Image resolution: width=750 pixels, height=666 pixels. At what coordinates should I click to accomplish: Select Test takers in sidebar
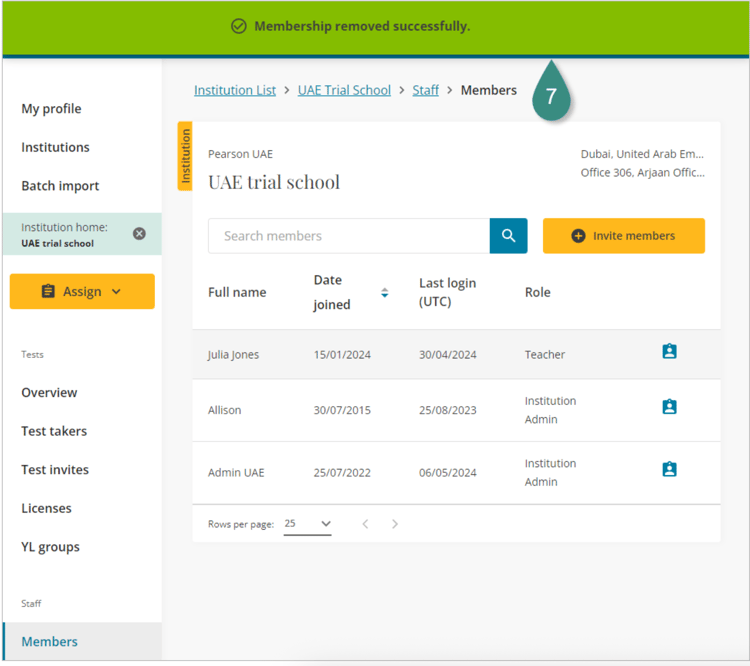54,431
